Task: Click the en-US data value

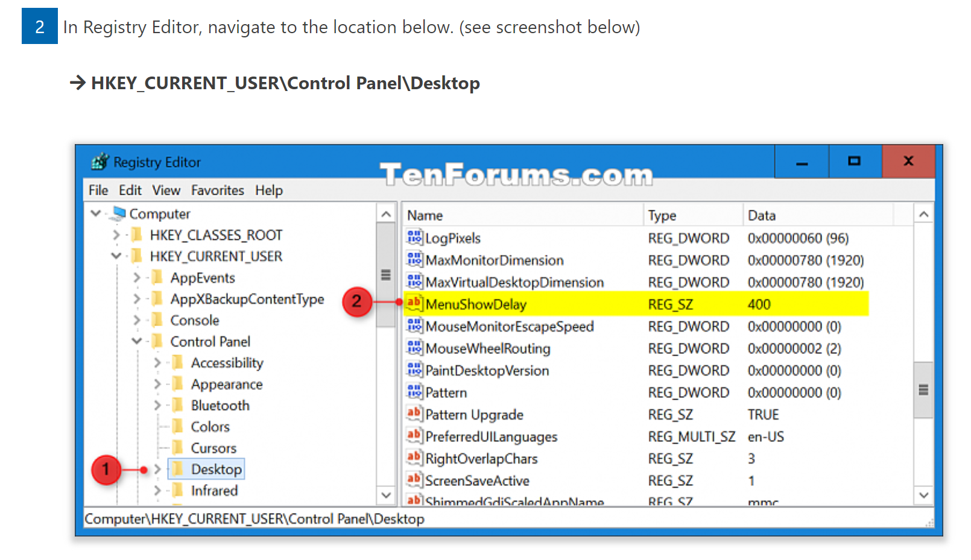Action: [766, 436]
